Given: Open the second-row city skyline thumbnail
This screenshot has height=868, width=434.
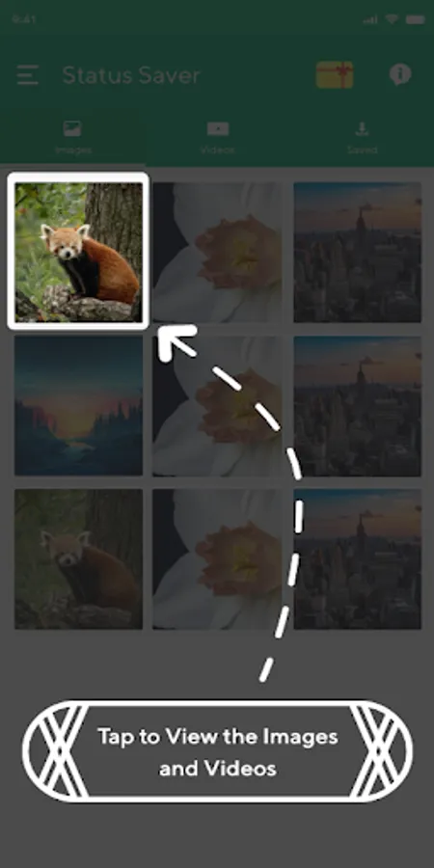Looking at the screenshot, I should 358,406.
